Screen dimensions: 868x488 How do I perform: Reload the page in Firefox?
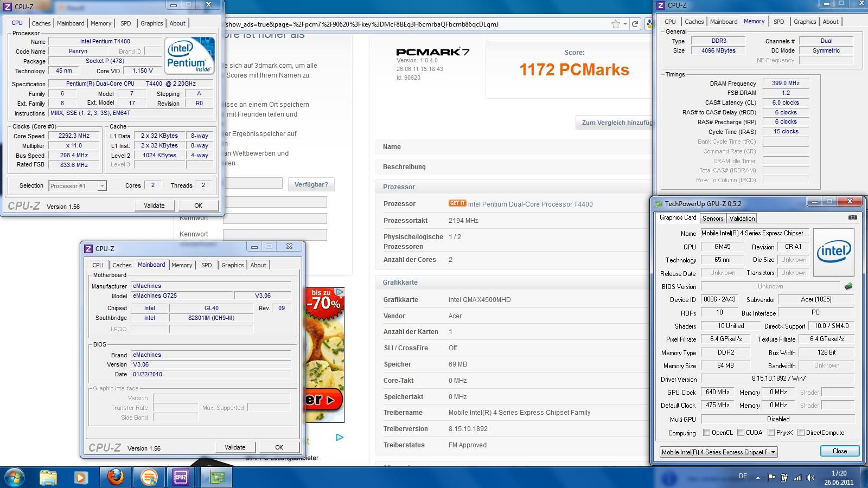(635, 24)
